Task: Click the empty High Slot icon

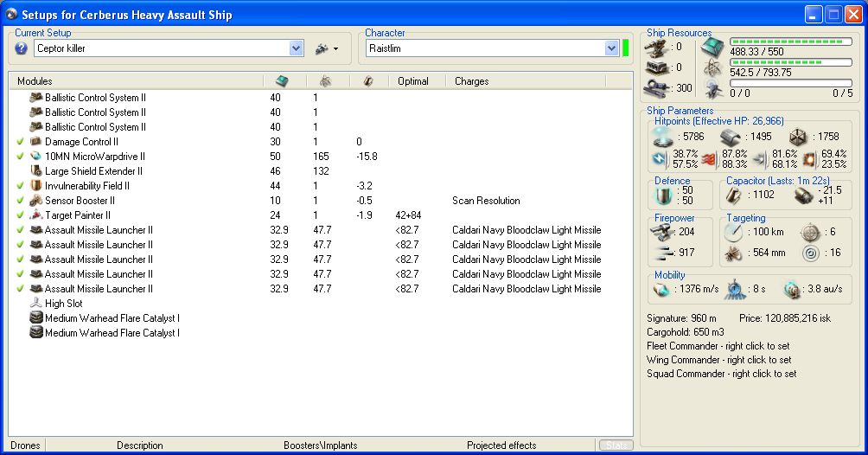Action: tap(36, 304)
